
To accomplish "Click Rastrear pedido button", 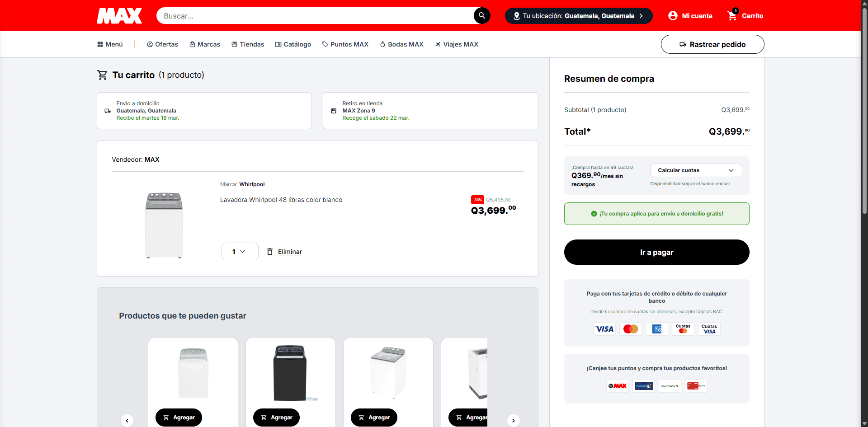I will coord(712,44).
